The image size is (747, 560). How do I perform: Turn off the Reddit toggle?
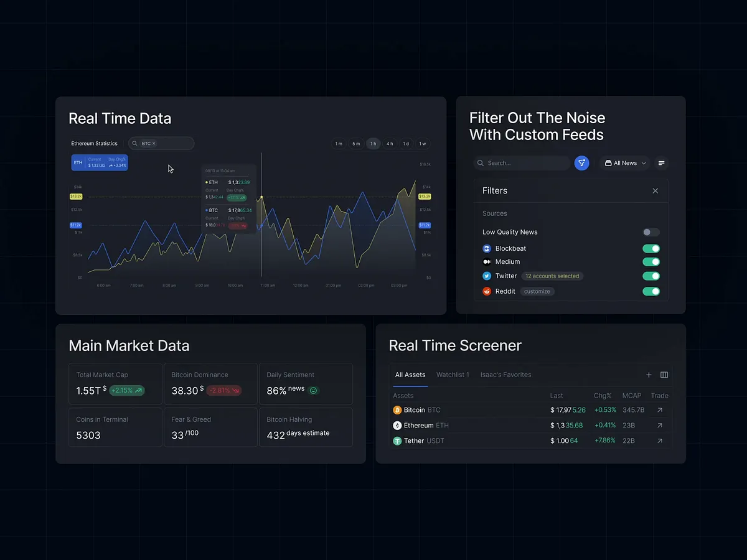(x=651, y=291)
